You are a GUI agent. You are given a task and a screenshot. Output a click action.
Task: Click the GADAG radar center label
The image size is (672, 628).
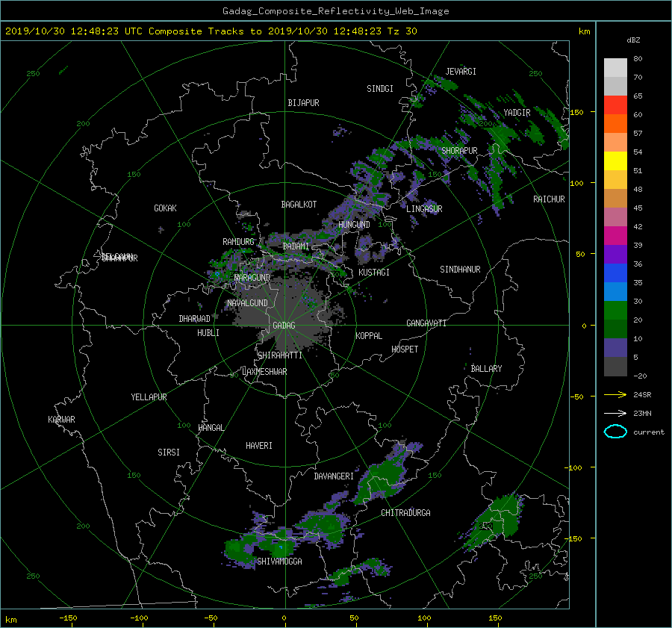click(284, 326)
